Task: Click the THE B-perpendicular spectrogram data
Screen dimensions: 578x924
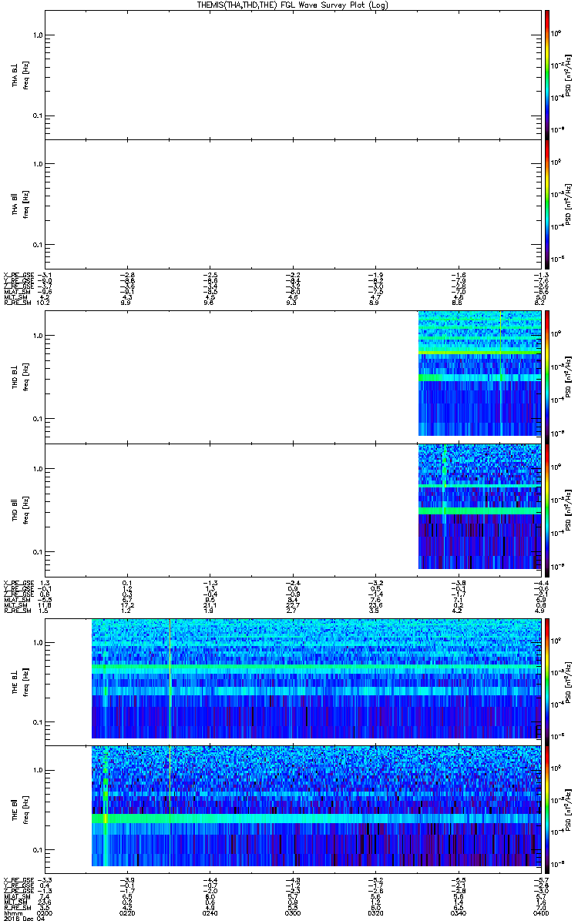Action: [x=316, y=678]
